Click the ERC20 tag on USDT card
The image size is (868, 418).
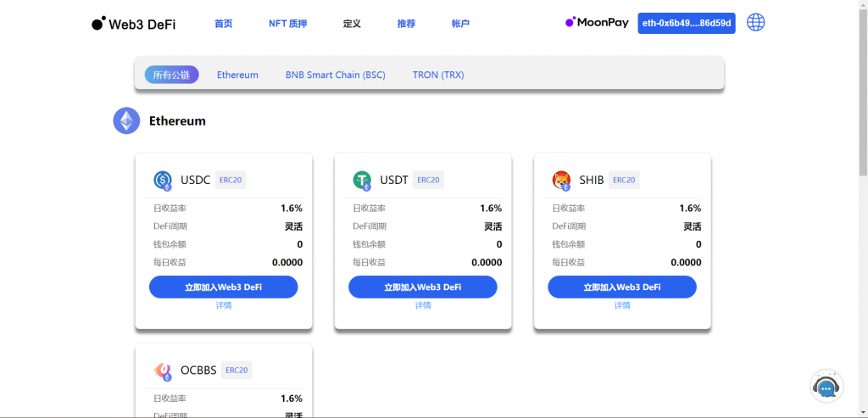(x=428, y=180)
